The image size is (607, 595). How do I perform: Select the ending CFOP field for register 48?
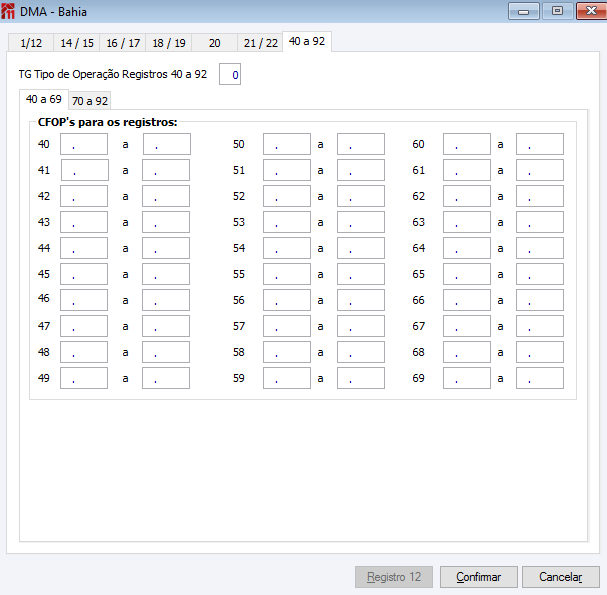[x=166, y=352]
